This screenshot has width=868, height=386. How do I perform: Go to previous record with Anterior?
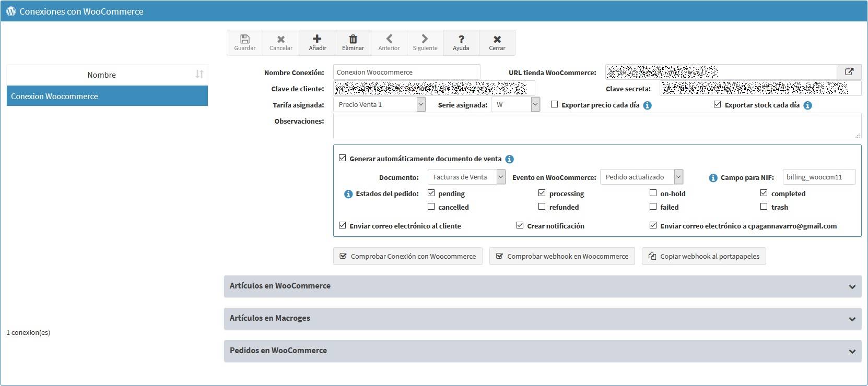[389, 43]
